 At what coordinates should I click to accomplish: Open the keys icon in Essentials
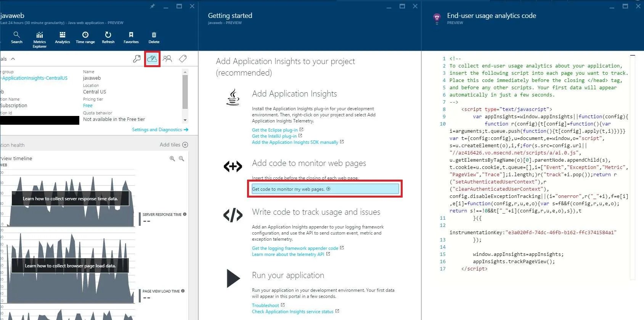(137, 59)
